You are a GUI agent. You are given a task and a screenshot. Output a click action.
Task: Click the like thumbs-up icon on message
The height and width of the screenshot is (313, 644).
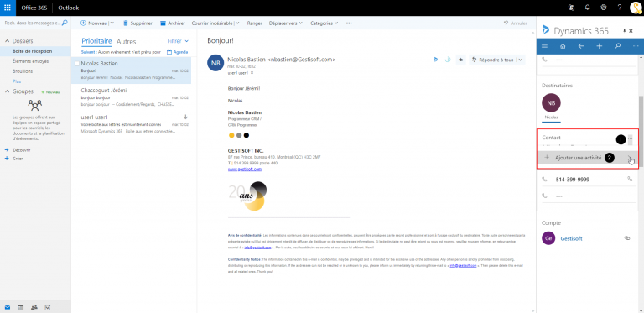(461, 60)
